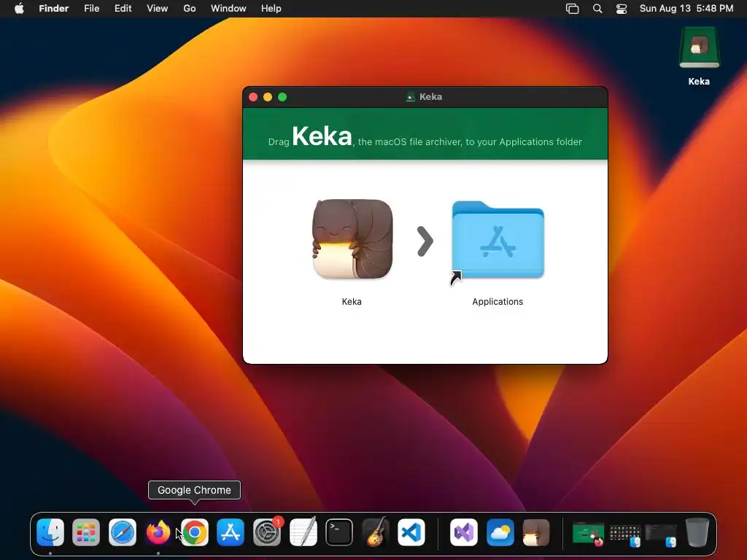The width and height of the screenshot is (747, 560).
Task: Open Launchpad from the Dock
Action: click(x=86, y=532)
